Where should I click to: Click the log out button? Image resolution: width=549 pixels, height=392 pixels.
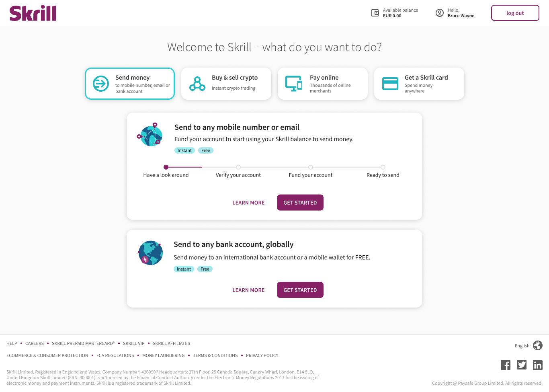(x=515, y=13)
